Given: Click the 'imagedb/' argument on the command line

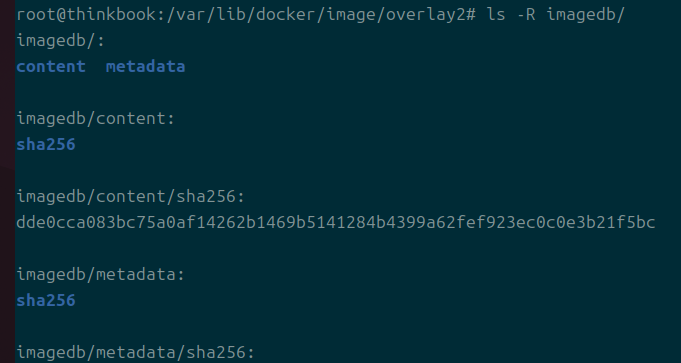Looking at the screenshot, I should pos(585,15).
